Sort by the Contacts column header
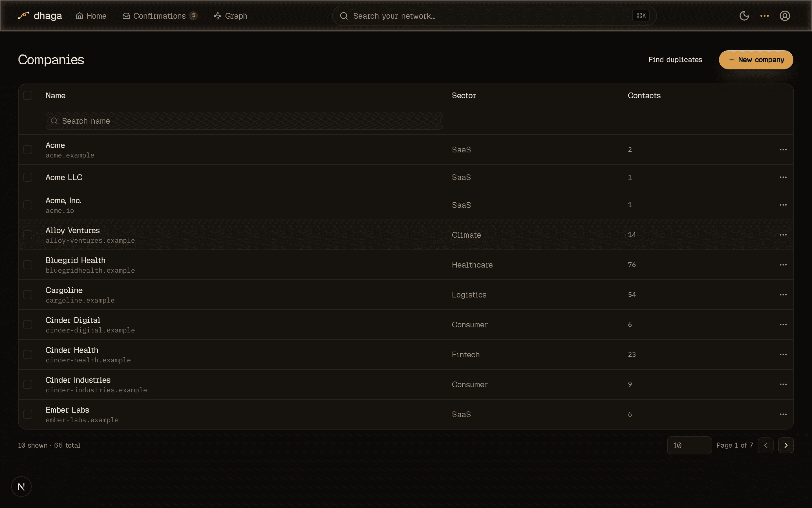 coord(644,95)
